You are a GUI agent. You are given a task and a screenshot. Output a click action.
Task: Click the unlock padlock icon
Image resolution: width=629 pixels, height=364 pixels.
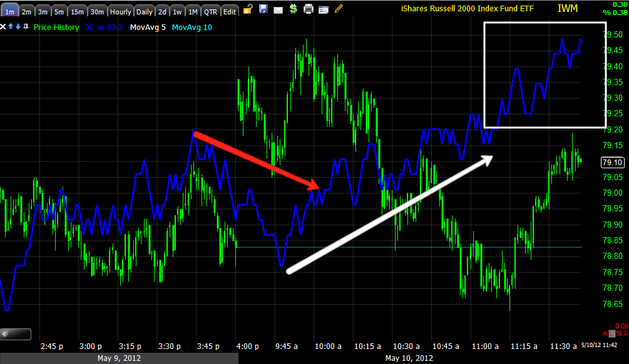point(247,9)
